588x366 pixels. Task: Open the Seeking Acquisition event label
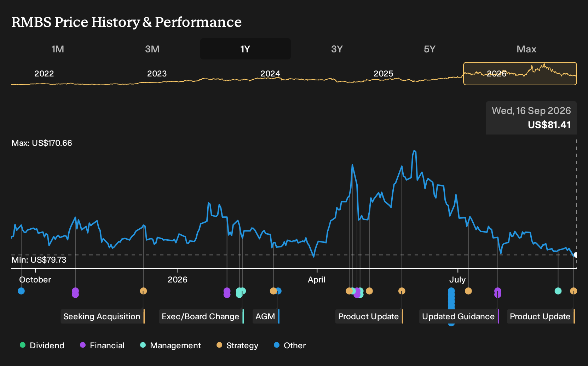pyautogui.click(x=103, y=316)
